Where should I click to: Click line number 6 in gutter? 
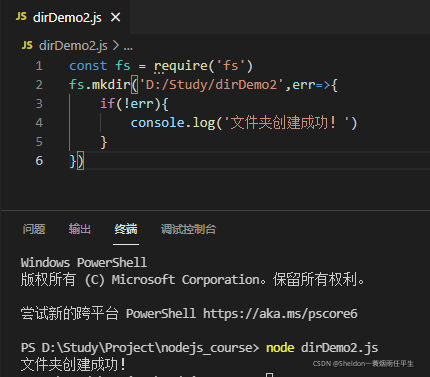[x=39, y=161]
